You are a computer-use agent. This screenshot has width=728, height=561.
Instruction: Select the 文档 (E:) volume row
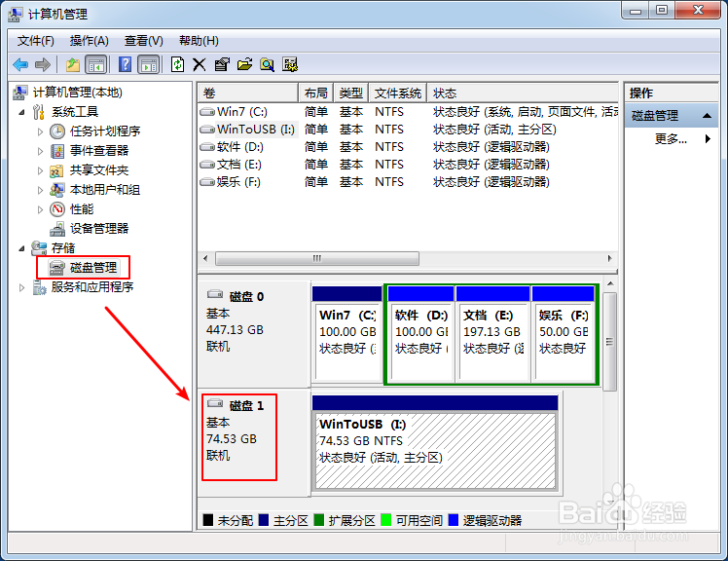(x=408, y=165)
